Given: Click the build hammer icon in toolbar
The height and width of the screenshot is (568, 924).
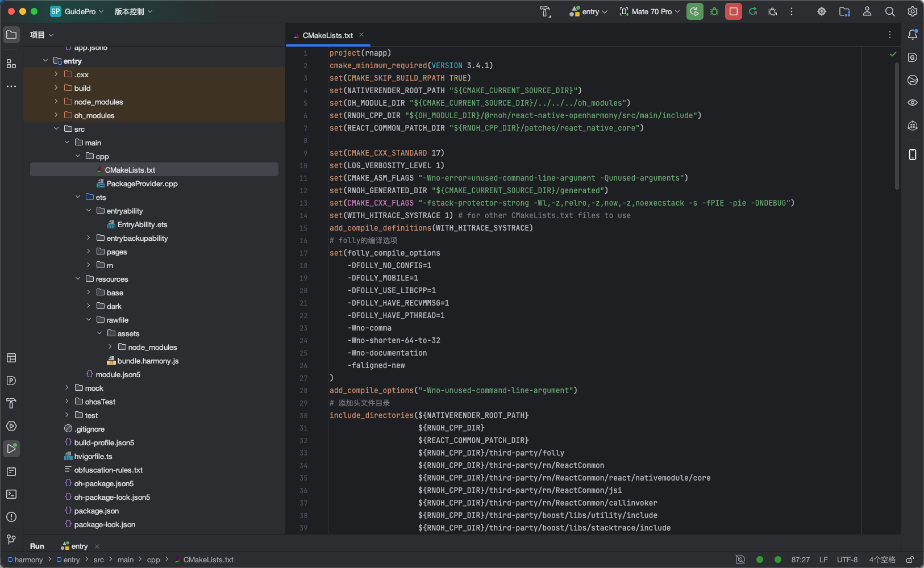Looking at the screenshot, I should [x=546, y=11].
